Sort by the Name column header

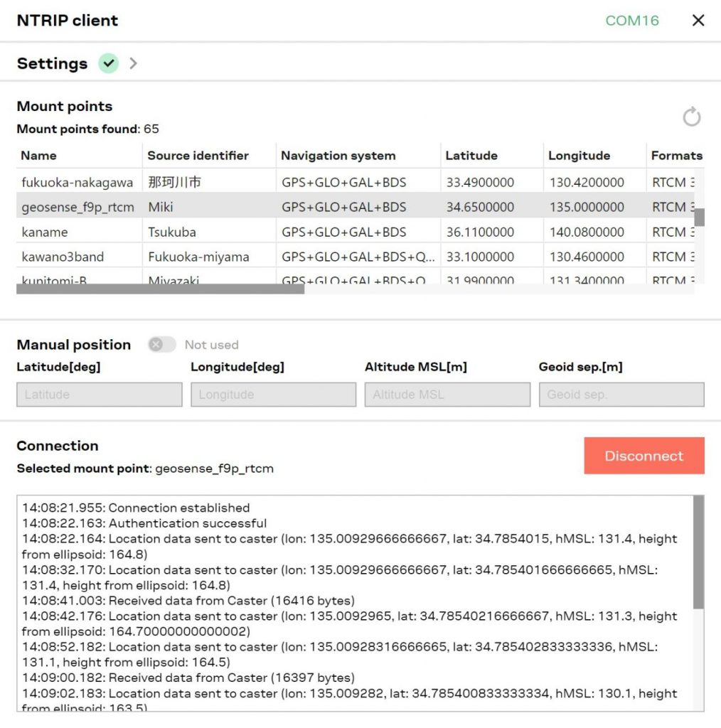coord(38,156)
